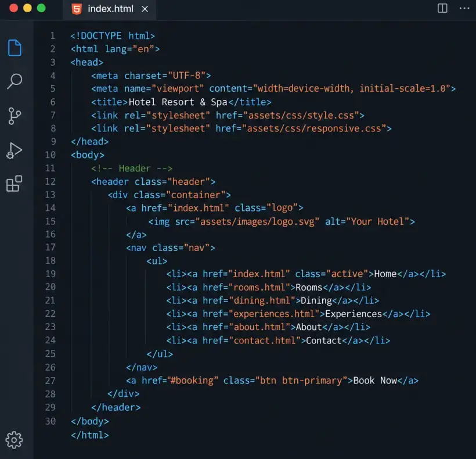This screenshot has height=459, width=476.
Task: Open the Explorer files icon
Action: (15, 48)
